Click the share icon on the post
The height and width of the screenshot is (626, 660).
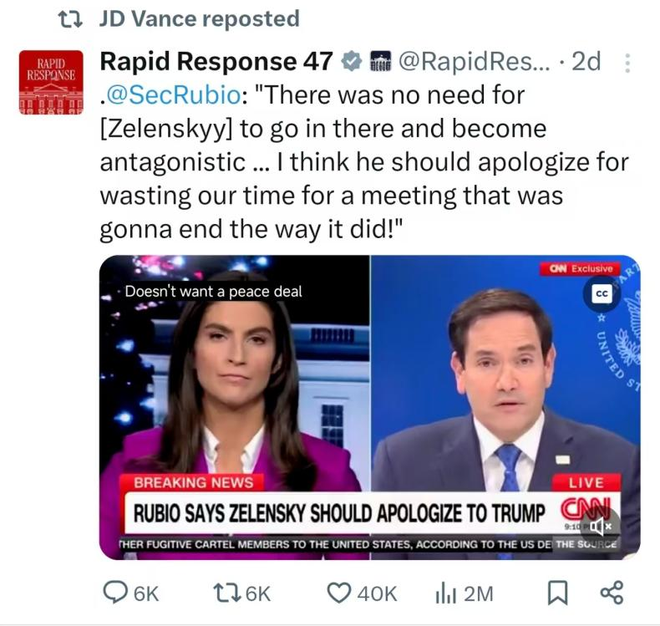(x=610, y=593)
